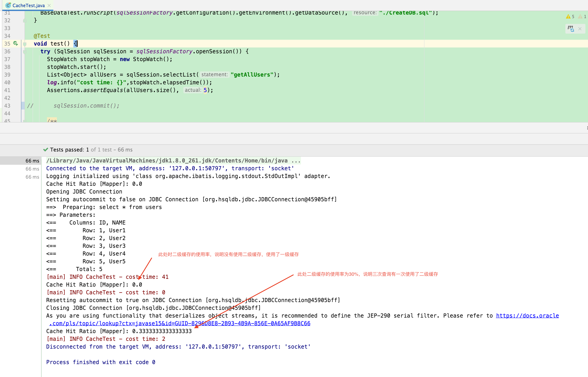The image size is (588, 377).
Task: Click the Load Maven Changes icon
Action: coord(571,29)
